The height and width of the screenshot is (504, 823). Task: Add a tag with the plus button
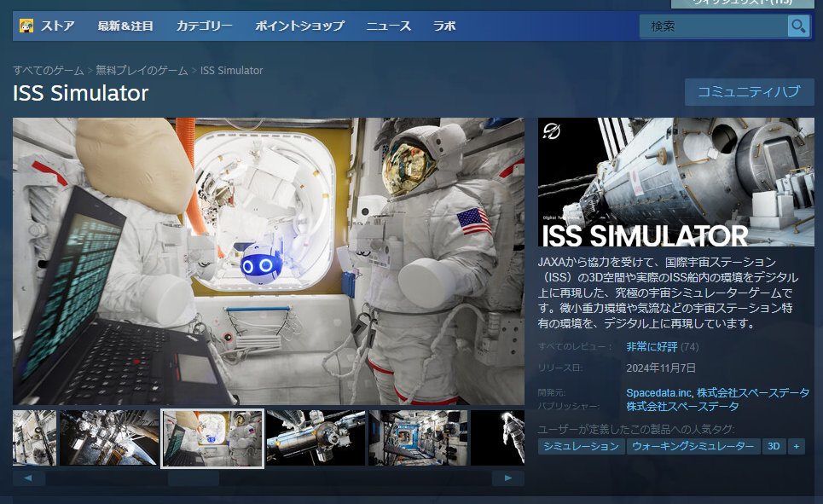[x=797, y=446]
